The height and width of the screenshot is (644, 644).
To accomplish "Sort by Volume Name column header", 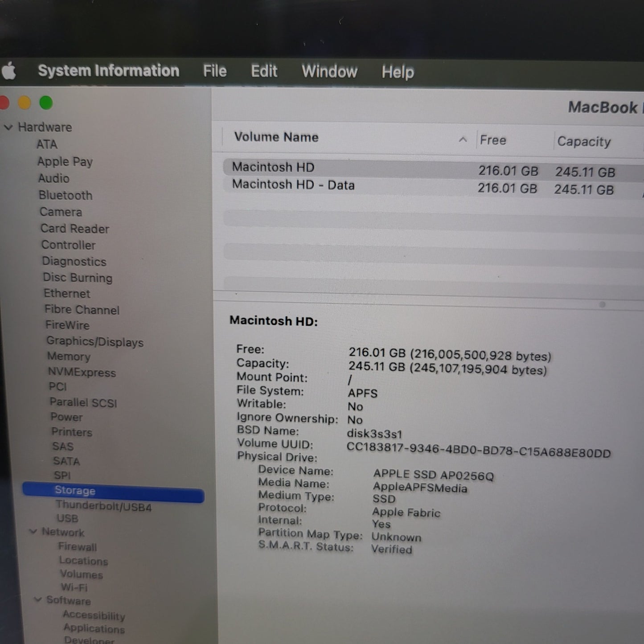I will pos(276,137).
